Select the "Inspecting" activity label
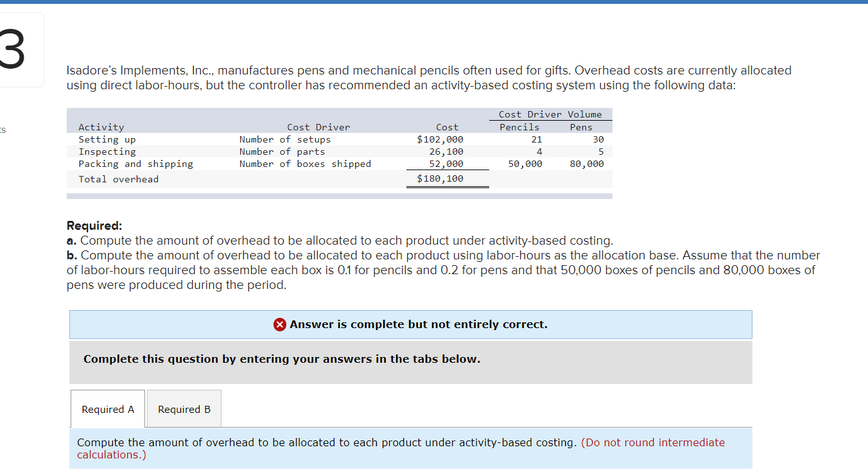 pyautogui.click(x=107, y=152)
